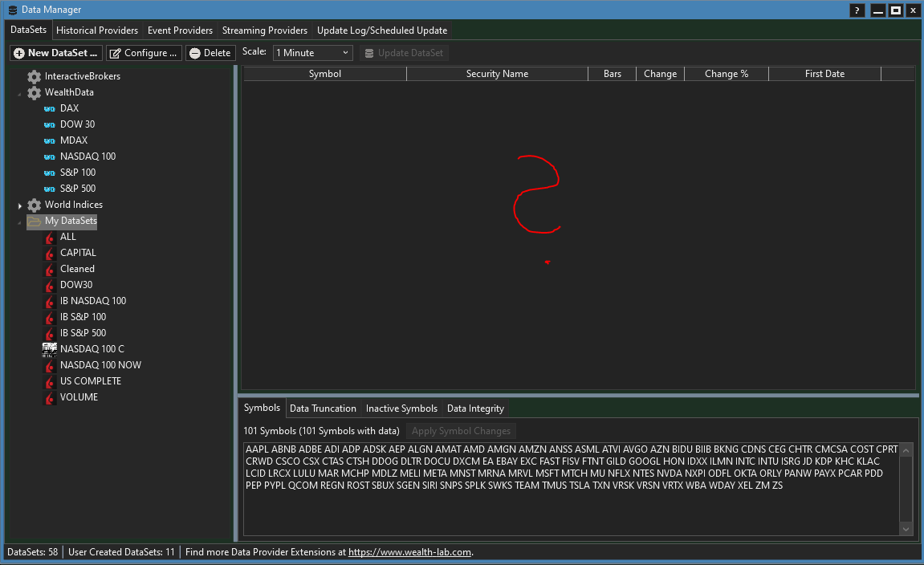Click the WealthData gear icon
Image resolution: width=924 pixels, height=565 pixels.
35,92
